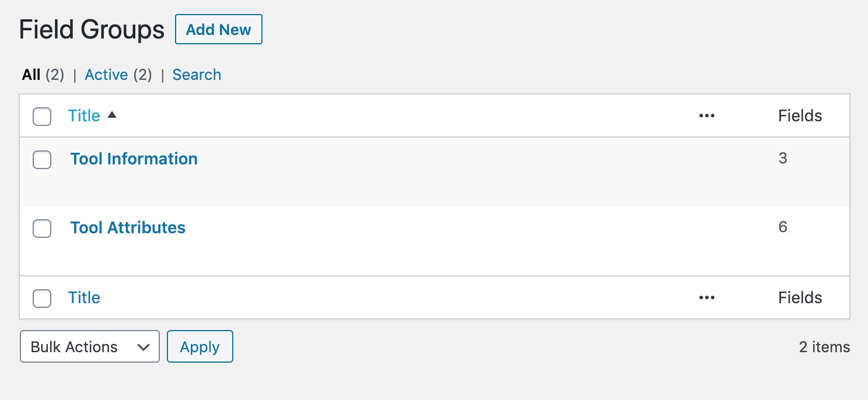Click the 2 items count label
This screenshot has height=400, width=868.
pyautogui.click(x=824, y=346)
